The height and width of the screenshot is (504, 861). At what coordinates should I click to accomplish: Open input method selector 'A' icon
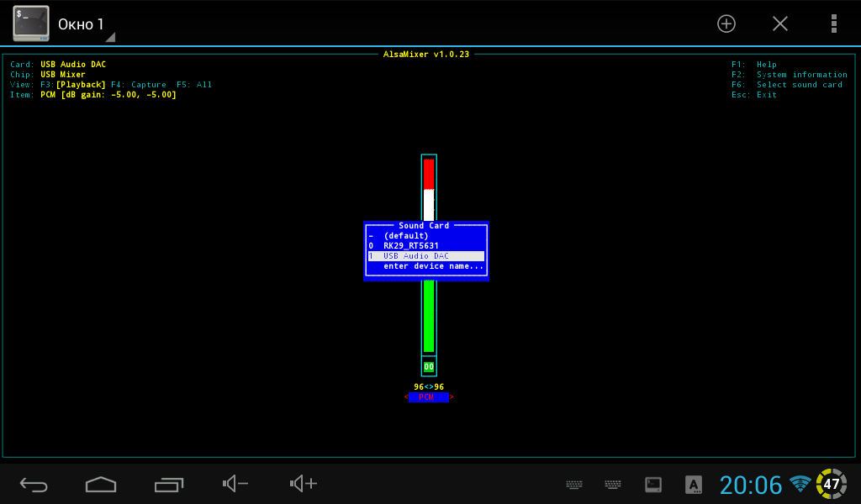pyautogui.click(x=694, y=485)
